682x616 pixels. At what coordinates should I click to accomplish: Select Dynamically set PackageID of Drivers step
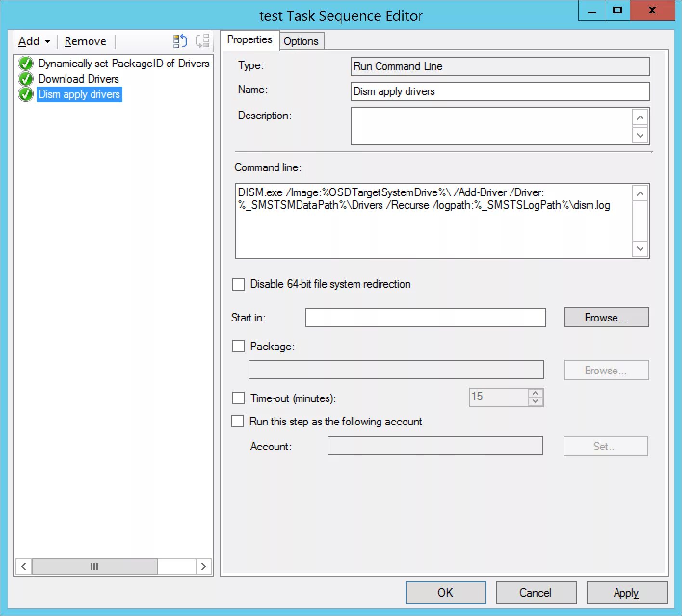(x=124, y=64)
